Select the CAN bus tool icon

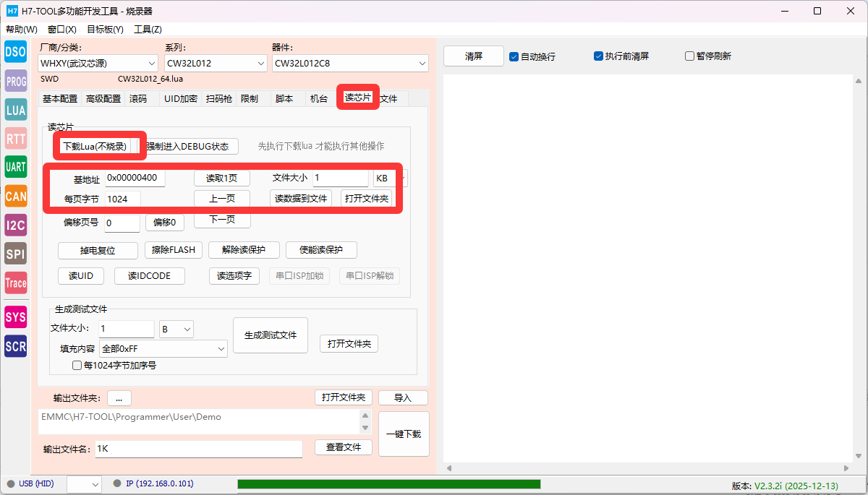(x=15, y=196)
